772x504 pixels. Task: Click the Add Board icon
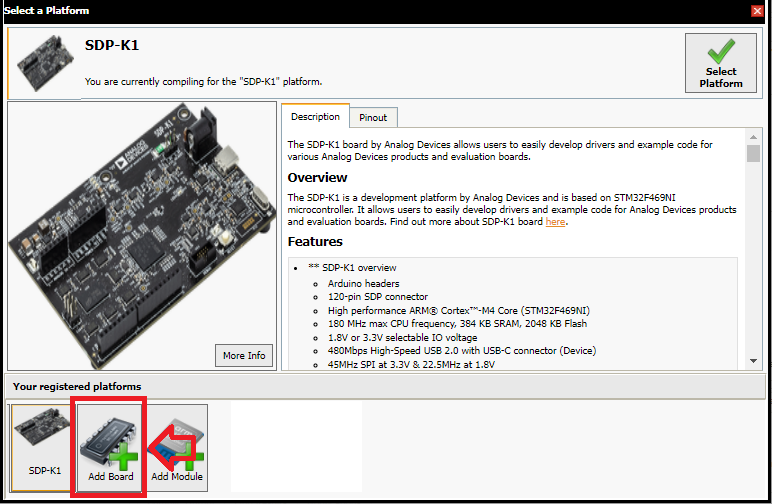tap(110, 447)
